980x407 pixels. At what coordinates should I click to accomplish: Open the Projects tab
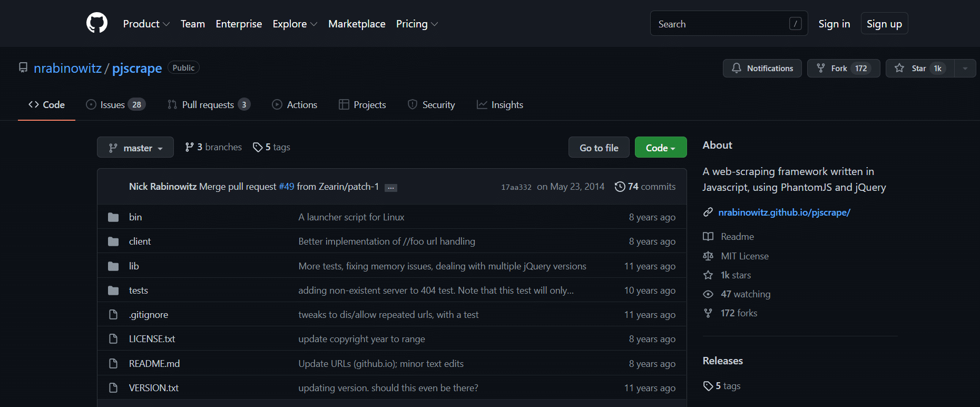point(362,105)
